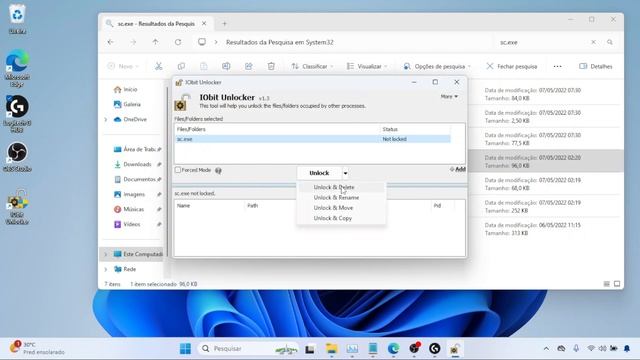Select sc.exe row in files list
The width and height of the screenshot is (640, 360).
pos(313,139)
